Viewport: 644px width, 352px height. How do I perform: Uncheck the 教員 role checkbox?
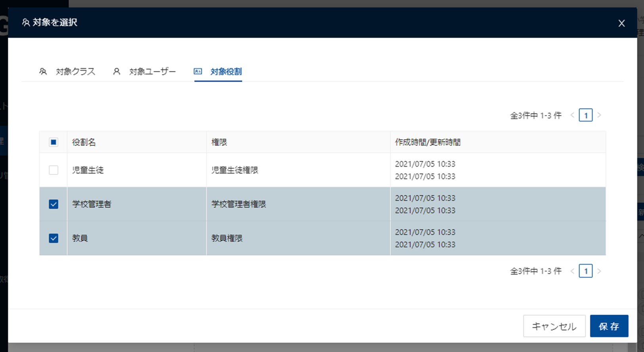click(x=54, y=239)
